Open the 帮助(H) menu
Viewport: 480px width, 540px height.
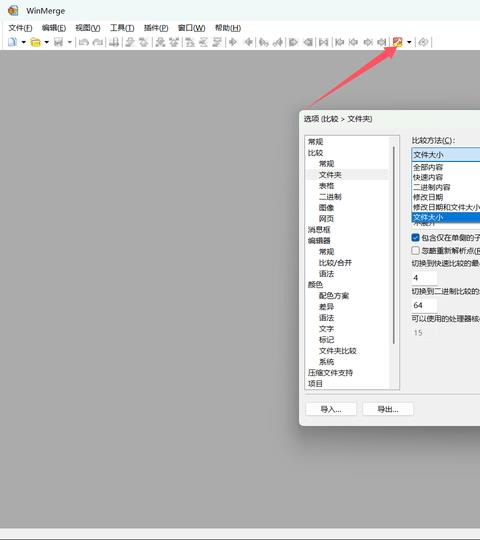coord(228,28)
